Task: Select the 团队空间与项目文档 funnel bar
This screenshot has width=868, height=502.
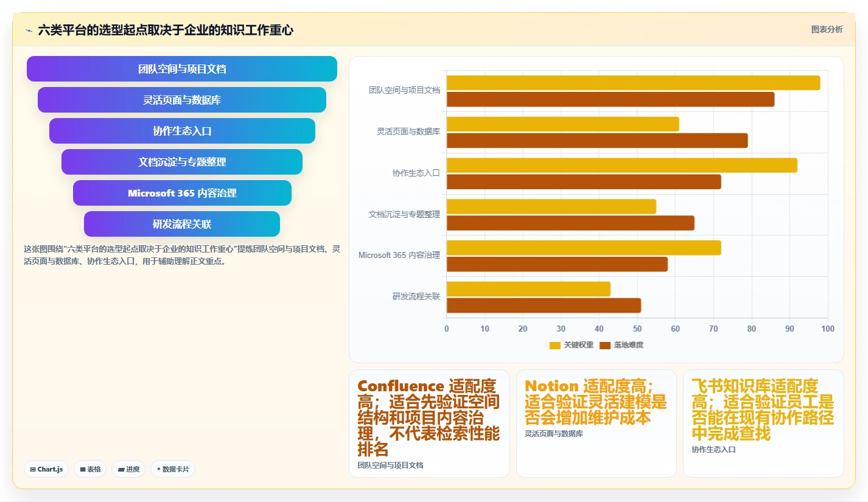Action: click(x=182, y=69)
